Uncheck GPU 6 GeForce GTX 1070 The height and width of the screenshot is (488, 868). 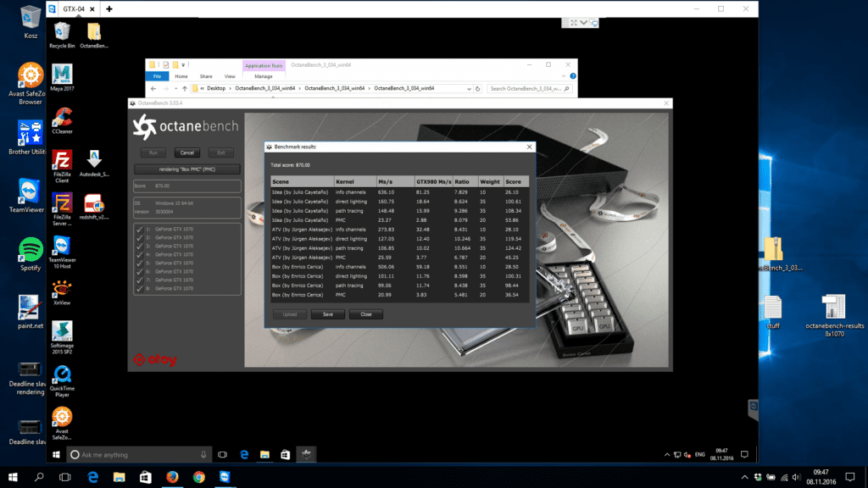click(x=140, y=272)
